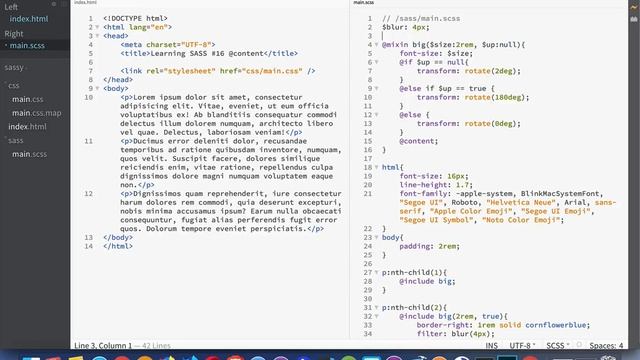Click the Spaces label to switch to tabs
The image size is (640, 360).
[603, 346]
